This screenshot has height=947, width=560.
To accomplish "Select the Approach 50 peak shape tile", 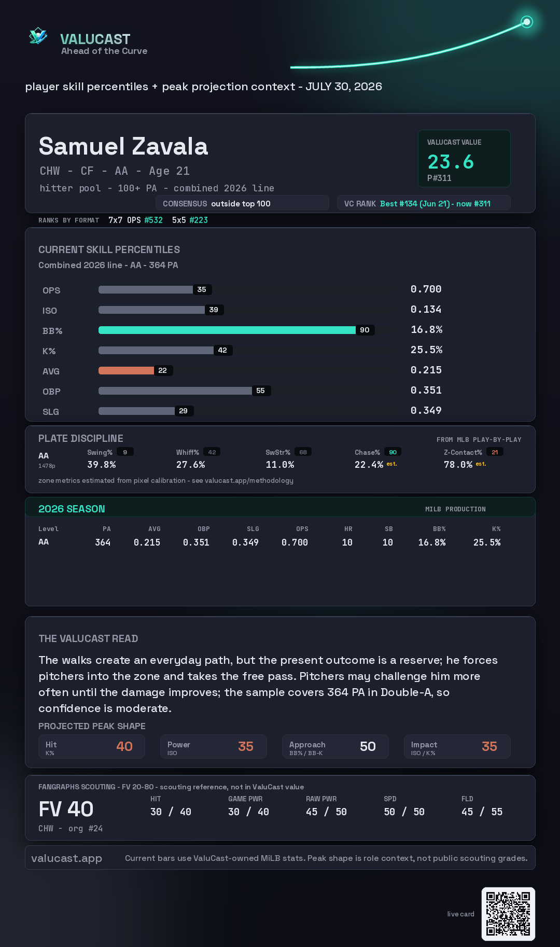I will pos(335,746).
